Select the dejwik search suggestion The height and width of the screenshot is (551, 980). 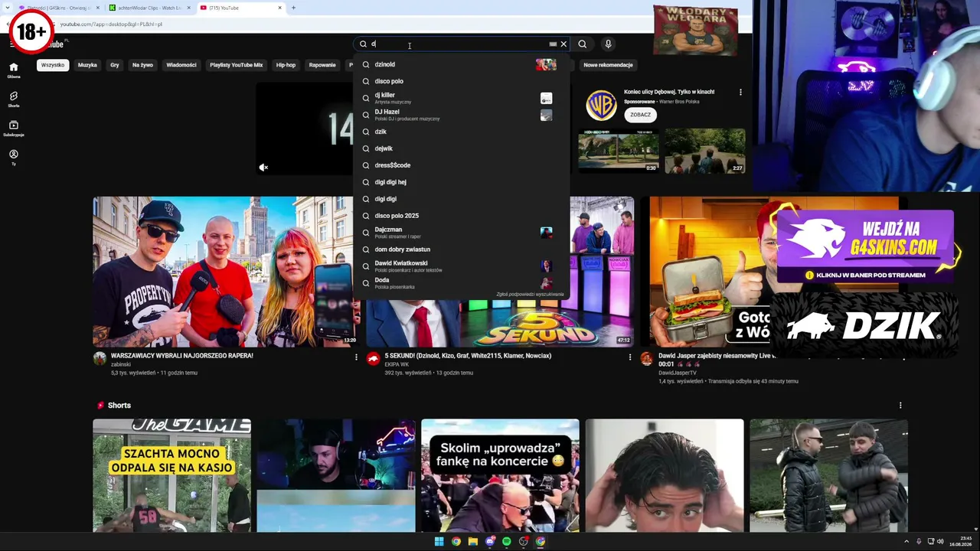tap(462, 148)
